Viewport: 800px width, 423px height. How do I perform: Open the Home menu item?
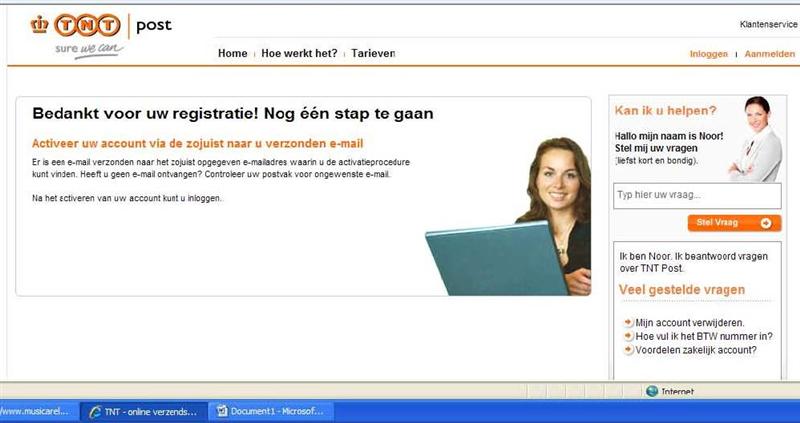pos(233,53)
